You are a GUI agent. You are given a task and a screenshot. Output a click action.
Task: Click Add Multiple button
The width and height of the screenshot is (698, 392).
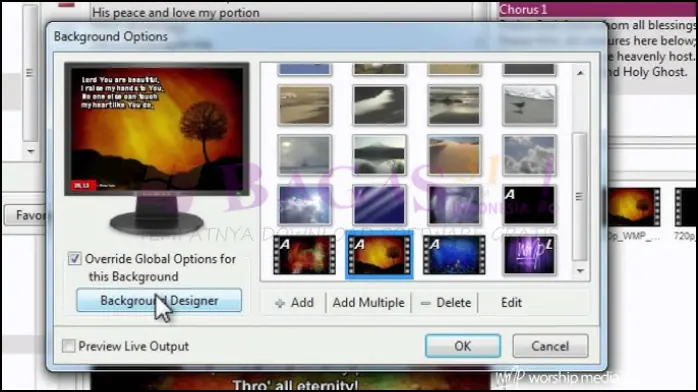(369, 303)
